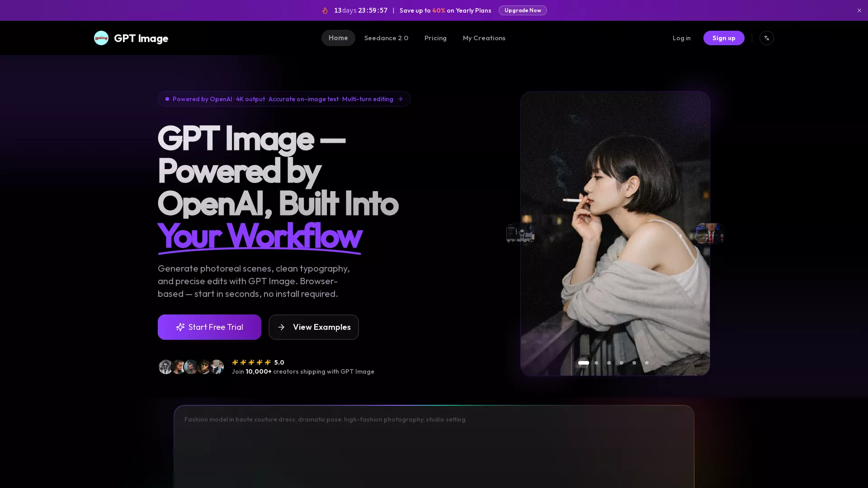
Task: Click the Start Free Trial button
Action: coord(209,327)
